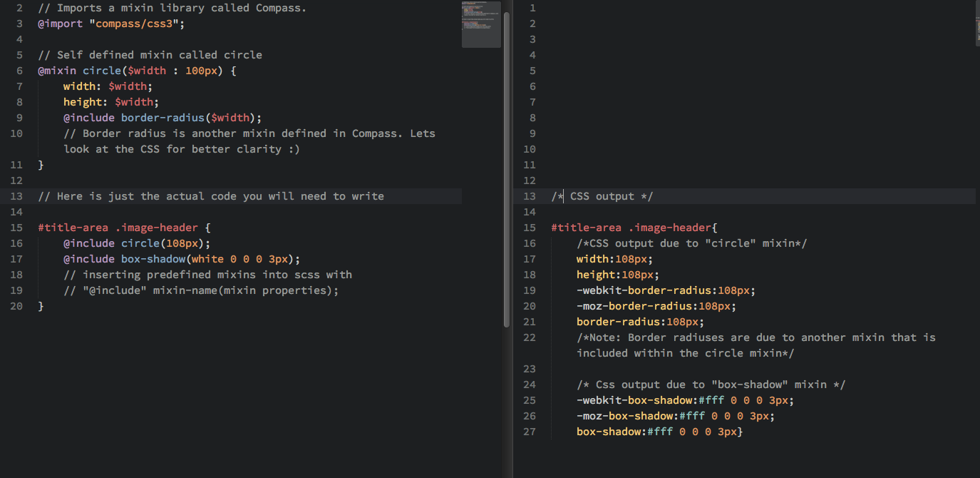Image resolution: width=980 pixels, height=478 pixels.
Task: Click line number 22 in right gutter
Action: coord(529,337)
